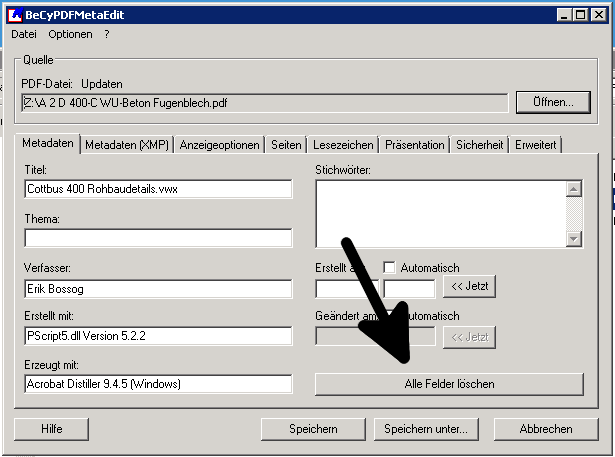This screenshot has width=615, height=457.
Task: Open the Optionen menu
Action: (x=70, y=34)
